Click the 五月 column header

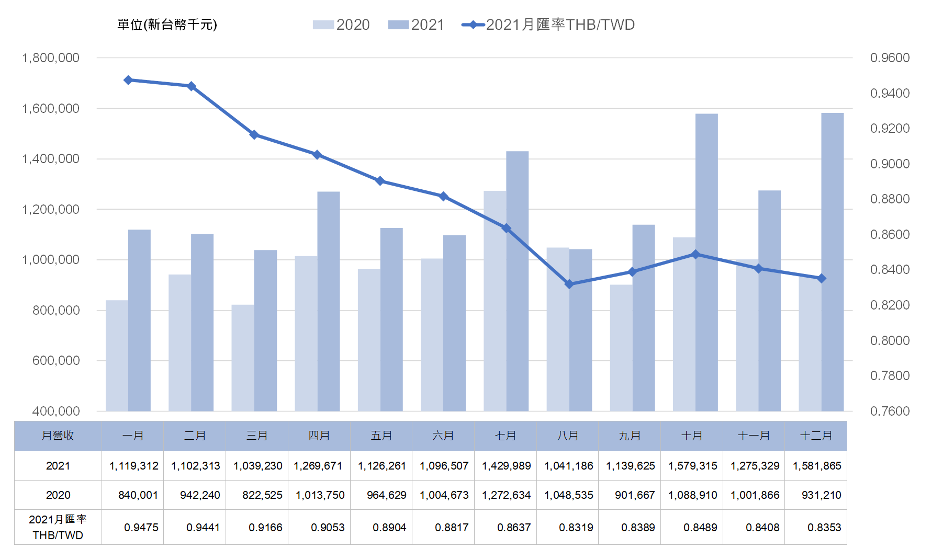[381, 436]
